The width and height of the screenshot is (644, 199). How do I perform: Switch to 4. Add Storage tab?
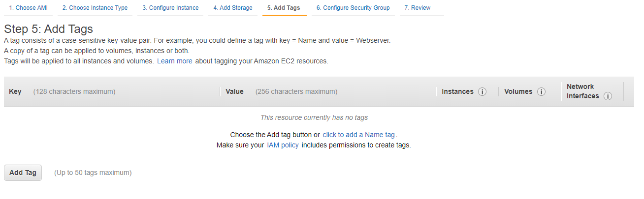coord(233,8)
